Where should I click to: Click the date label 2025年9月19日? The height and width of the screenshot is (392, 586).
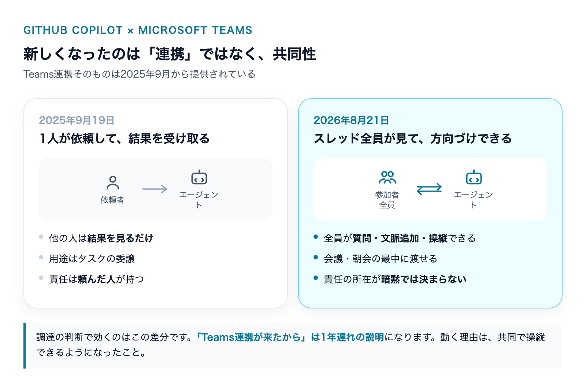click(x=77, y=120)
